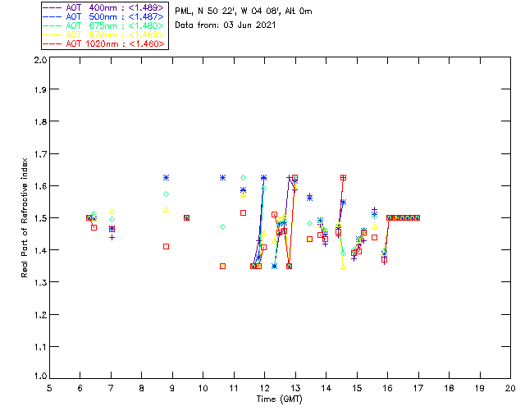This screenshot has height=420, width=525.
Task: Select the PML station location text
Action: pos(244,11)
